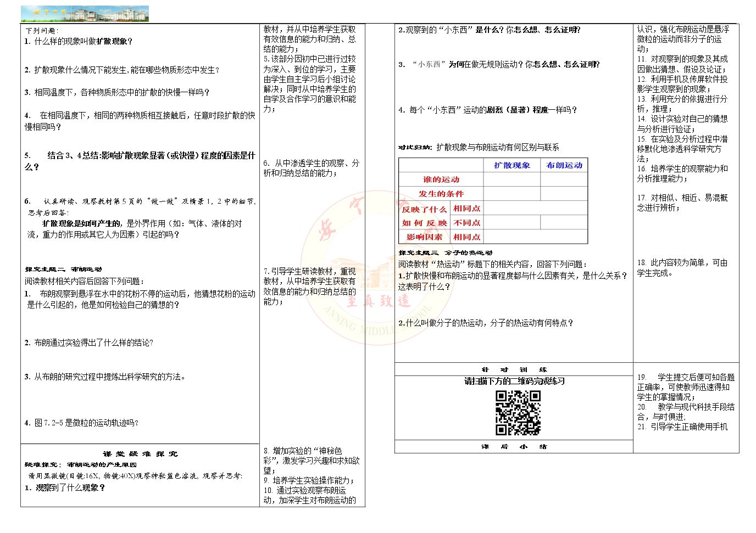Select the 布朗运动 table column header
The height and width of the screenshot is (533, 756).
(564, 165)
